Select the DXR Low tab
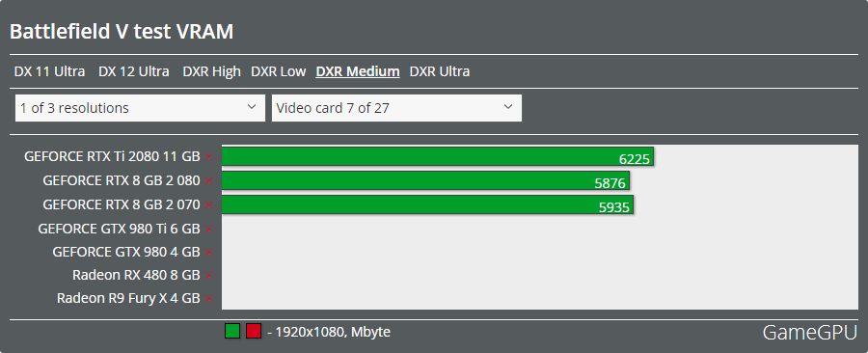868x353 pixels. (279, 71)
